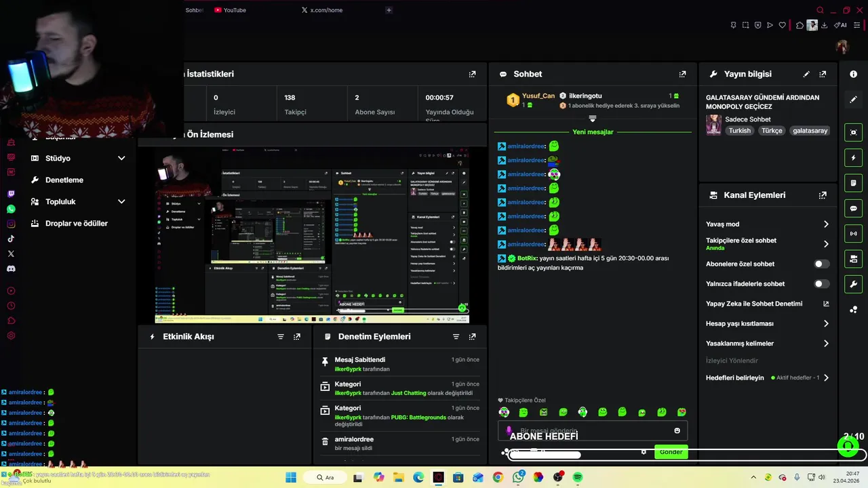
Task: Toggle Abonelere özel sohbet switch
Action: point(821,264)
